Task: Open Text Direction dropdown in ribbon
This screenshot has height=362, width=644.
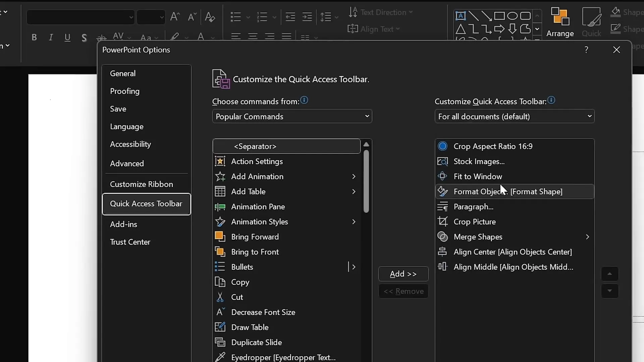Action: click(x=381, y=12)
